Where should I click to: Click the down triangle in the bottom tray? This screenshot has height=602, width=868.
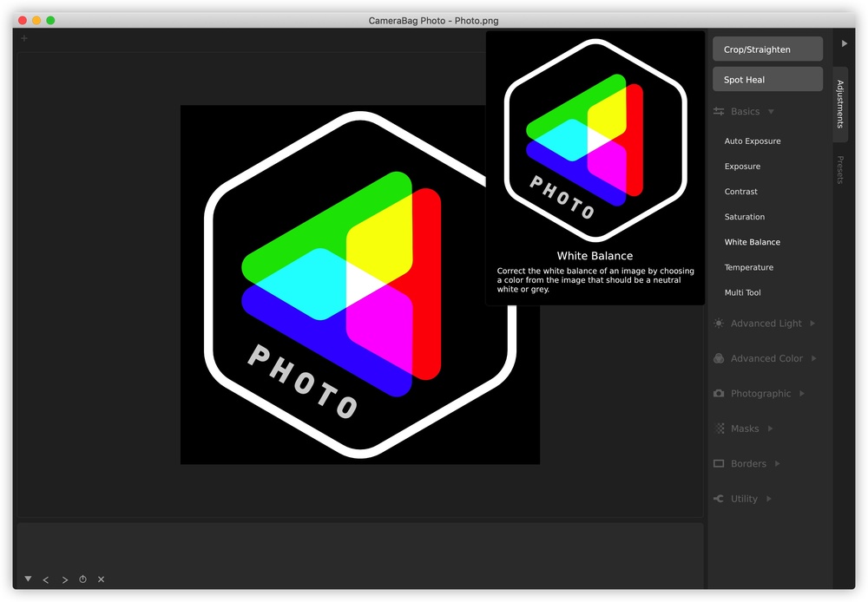click(x=28, y=579)
